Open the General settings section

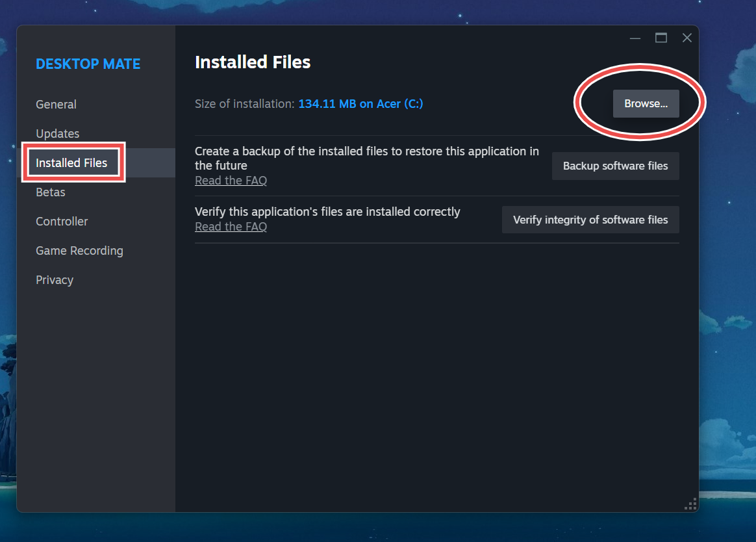click(56, 104)
